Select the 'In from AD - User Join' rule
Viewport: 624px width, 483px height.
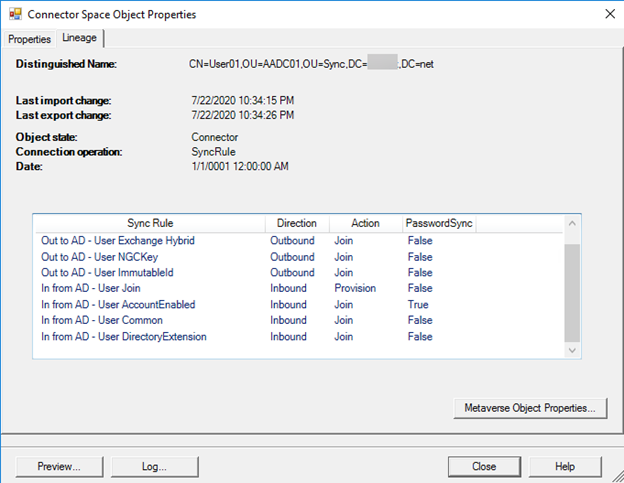click(91, 288)
